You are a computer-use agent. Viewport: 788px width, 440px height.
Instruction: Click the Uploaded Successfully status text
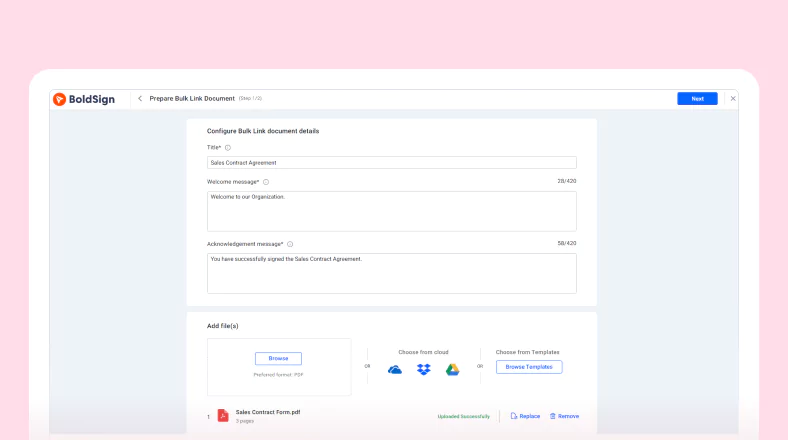click(x=463, y=416)
